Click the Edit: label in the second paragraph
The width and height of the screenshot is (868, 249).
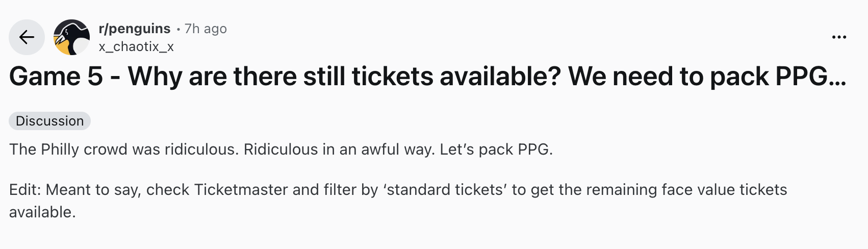(x=25, y=190)
